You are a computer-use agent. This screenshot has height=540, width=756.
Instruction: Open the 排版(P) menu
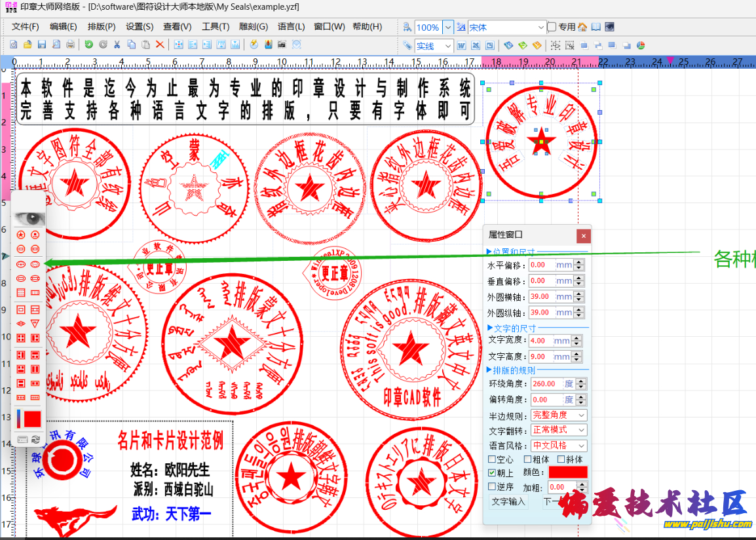click(102, 27)
